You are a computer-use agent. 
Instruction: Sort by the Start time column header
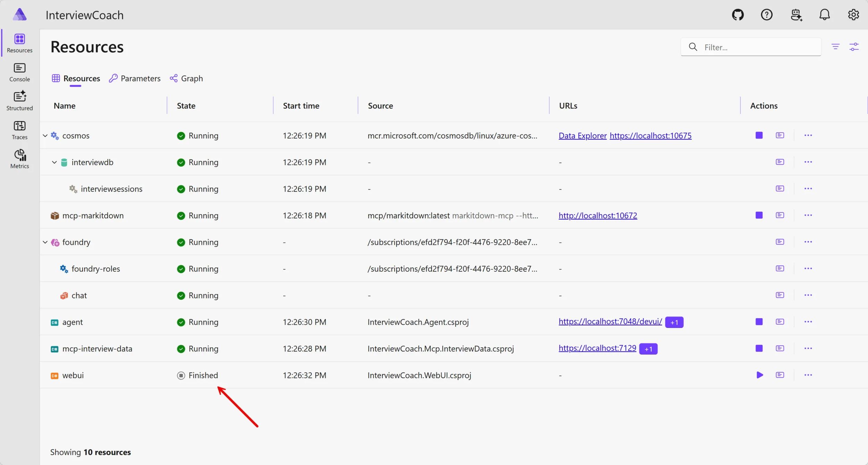tap(301, 106)
